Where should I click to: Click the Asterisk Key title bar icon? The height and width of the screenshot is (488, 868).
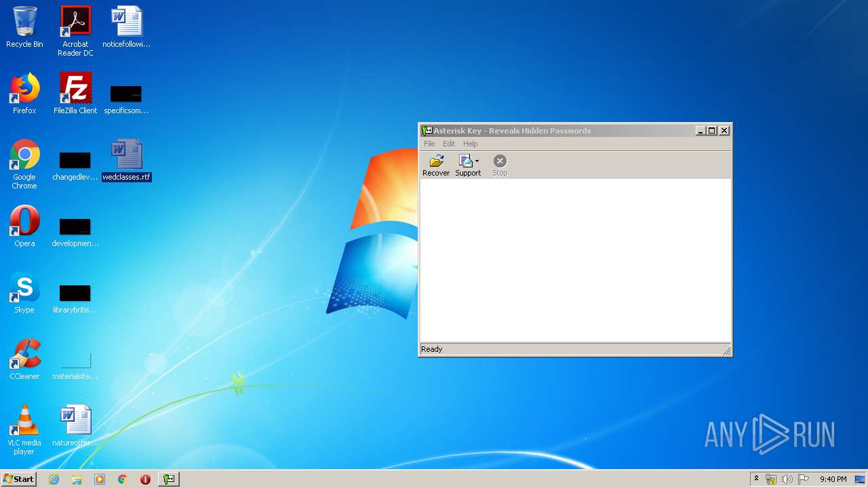(x=427, y=131)
